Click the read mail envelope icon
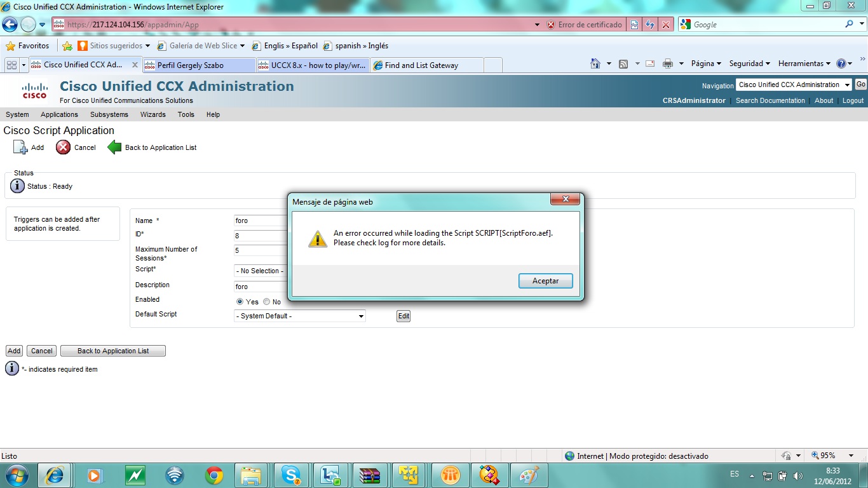 [x=650, y=64]
